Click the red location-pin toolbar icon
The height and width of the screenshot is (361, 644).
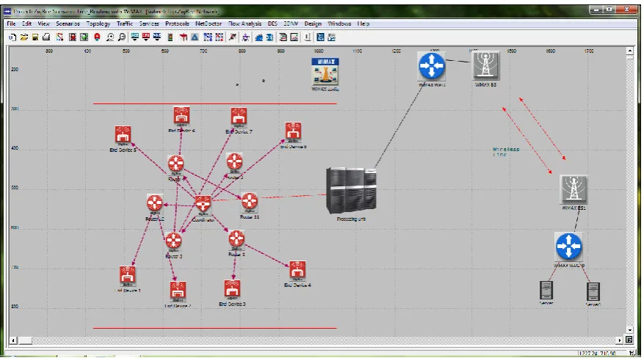click(x=97, y=37)
